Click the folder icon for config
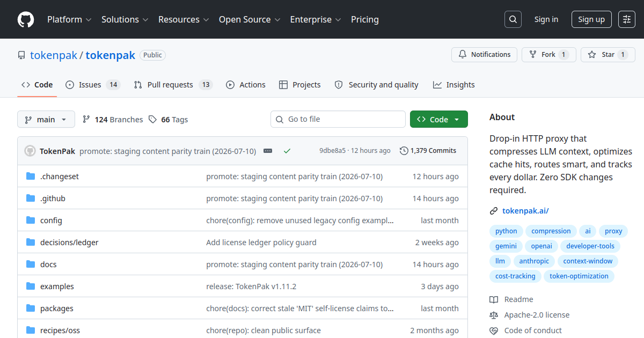This screenshot has width=644, height=338. (x=31, y=221)
